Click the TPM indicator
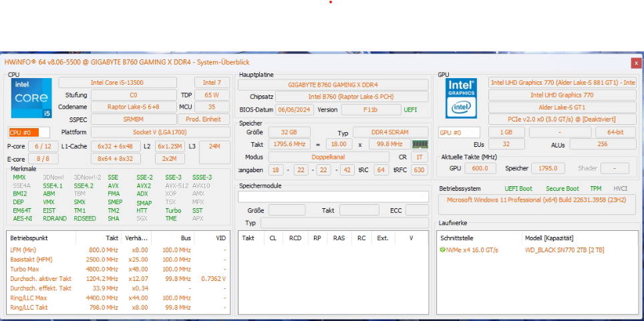Screen dimensions: 644x321 [x=595, y=188]
